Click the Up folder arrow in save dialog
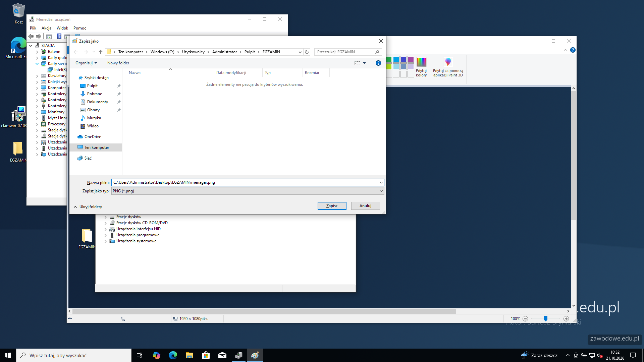The image size is (644, 362). coord(101,52)
